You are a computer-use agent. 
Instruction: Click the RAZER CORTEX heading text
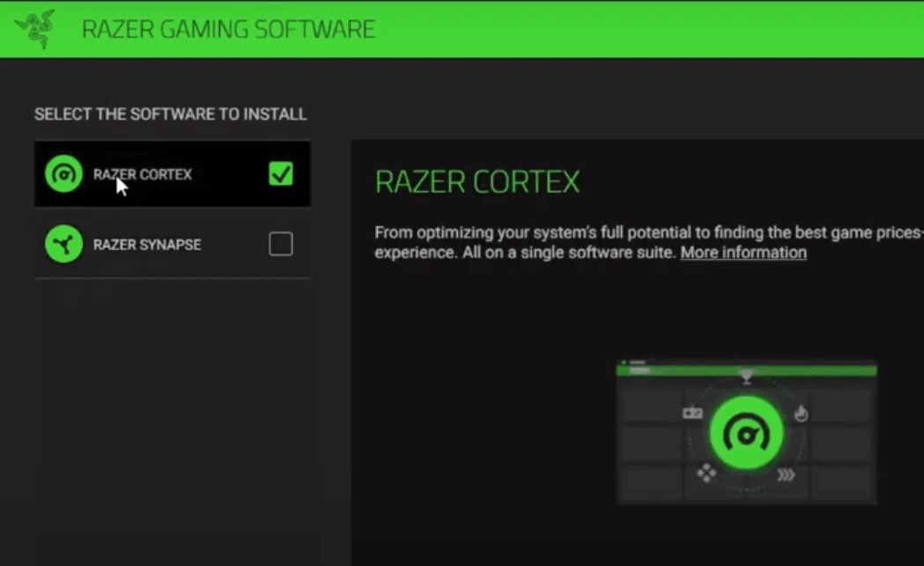[478, 181]
